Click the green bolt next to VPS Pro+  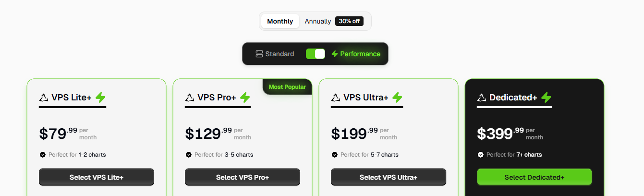click(245, 98)
